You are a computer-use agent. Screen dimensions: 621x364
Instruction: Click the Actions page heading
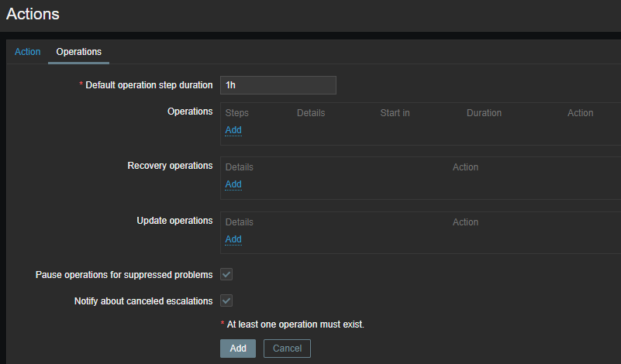[x=33, y=14]
